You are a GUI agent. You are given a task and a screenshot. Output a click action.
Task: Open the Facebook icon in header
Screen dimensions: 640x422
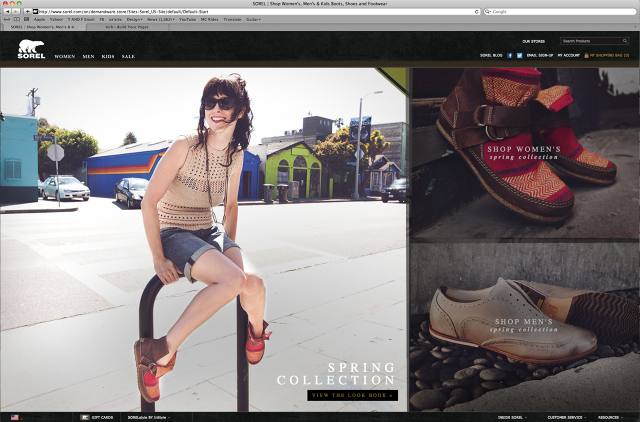tap(509, 56)
